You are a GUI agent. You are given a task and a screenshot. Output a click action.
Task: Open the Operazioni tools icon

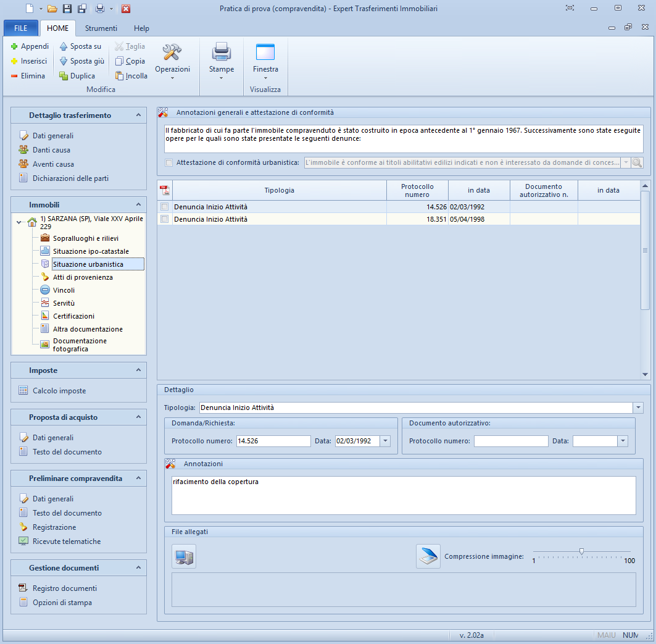point(172,52)
